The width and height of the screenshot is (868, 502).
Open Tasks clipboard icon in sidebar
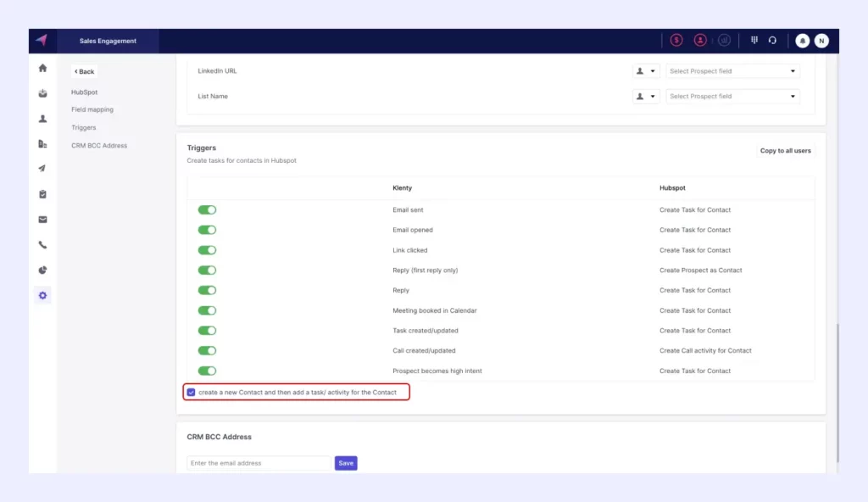click(x=42, y=194)
